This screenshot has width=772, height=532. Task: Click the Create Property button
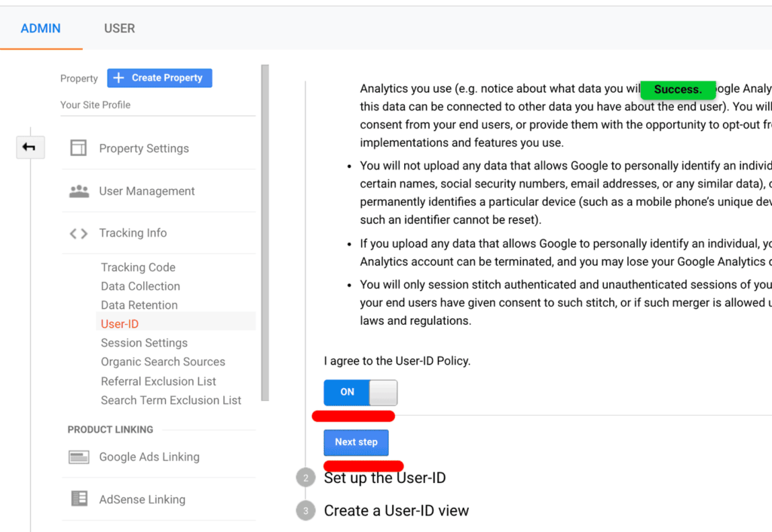click(159, 78)
